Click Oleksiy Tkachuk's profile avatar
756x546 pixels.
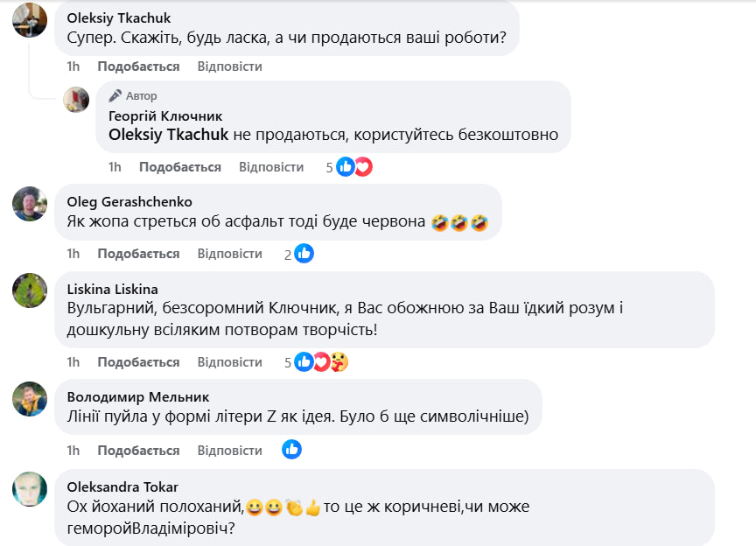(30, 20)
